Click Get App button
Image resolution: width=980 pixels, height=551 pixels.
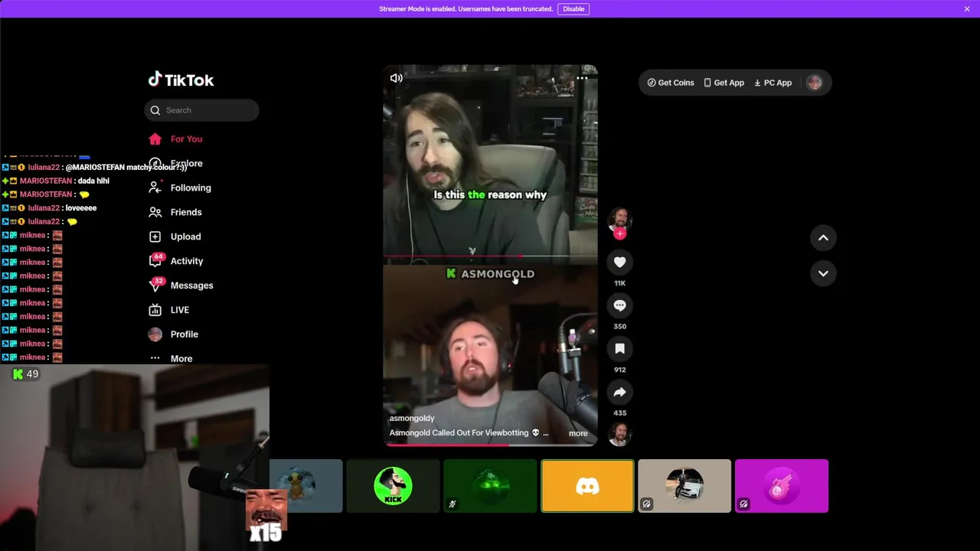[724, 83]
